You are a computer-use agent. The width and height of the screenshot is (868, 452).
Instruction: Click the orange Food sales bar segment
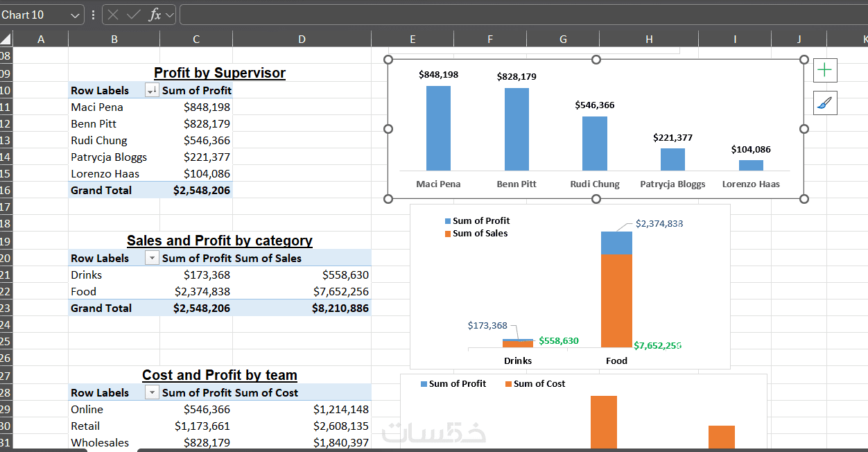pyautogui.click(x=616, y=301)
